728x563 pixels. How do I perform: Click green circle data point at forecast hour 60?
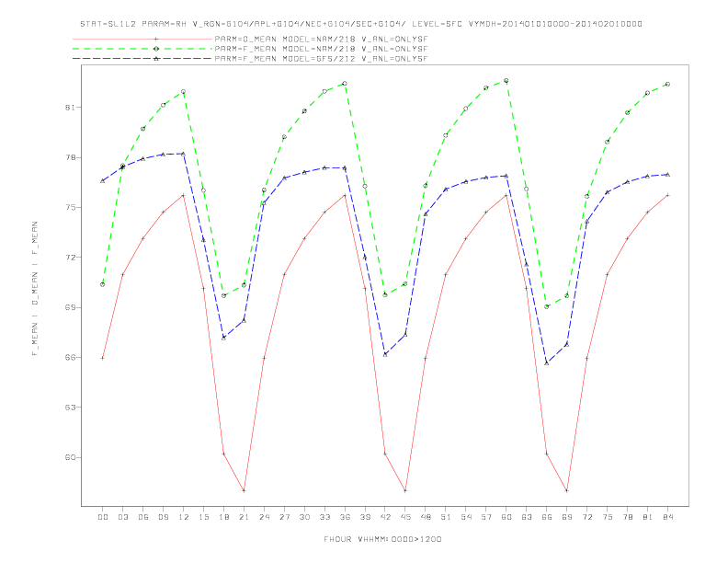[506, 80]
